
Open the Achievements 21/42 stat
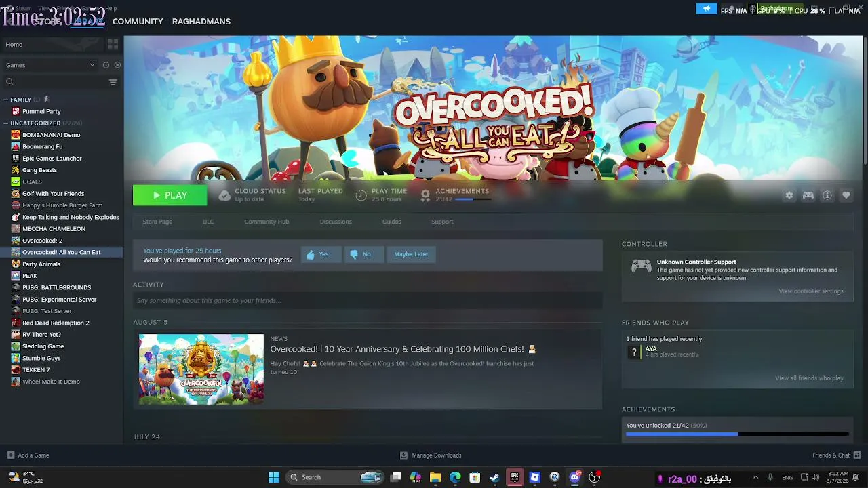coord(455,195)
